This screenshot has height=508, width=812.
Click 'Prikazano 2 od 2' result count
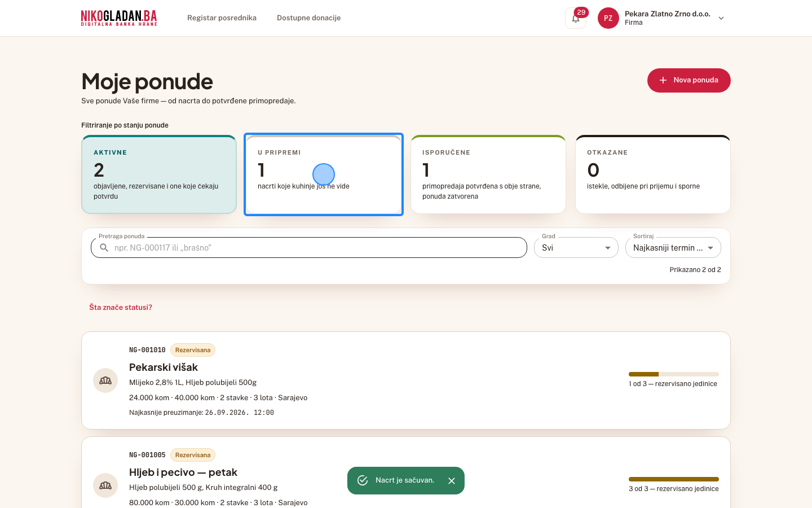[695, 270]
